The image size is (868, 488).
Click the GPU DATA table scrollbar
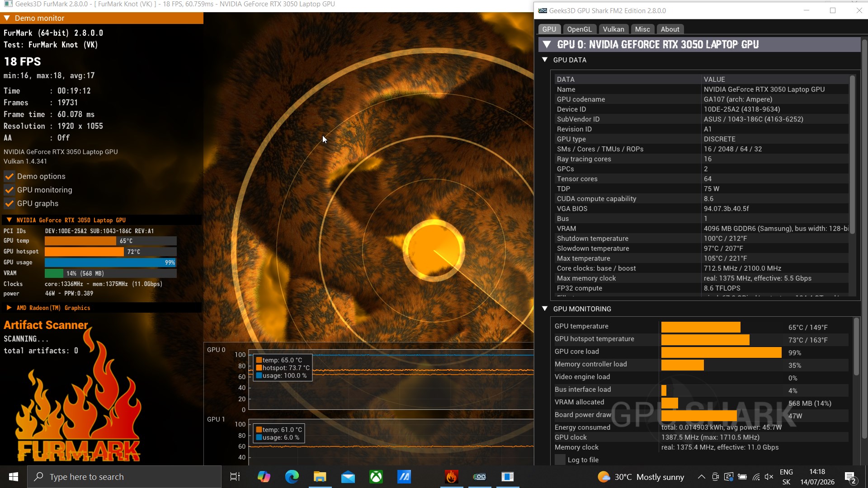tap(852, 154)
